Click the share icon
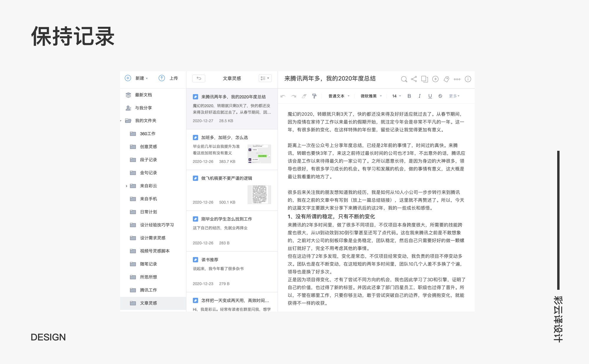The width and height of the screenshot is (589, 364). (x=414, y=79)
